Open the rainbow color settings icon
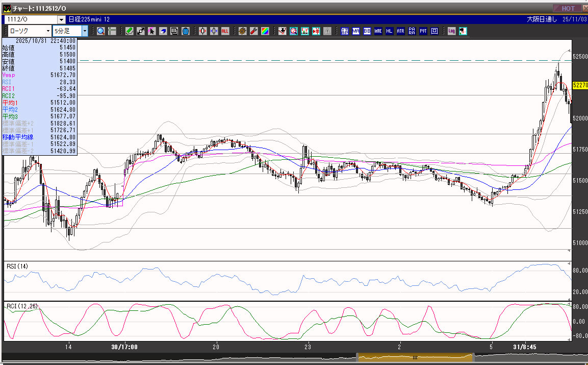Image resolution: width=588 pixels, height=365 pixels. click(265, 31)
